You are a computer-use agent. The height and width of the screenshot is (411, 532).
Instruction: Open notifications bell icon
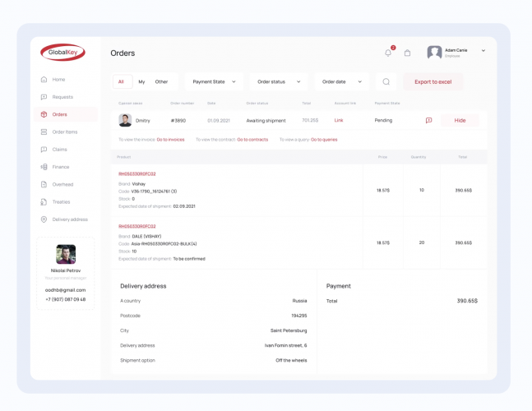click(388, 53)
